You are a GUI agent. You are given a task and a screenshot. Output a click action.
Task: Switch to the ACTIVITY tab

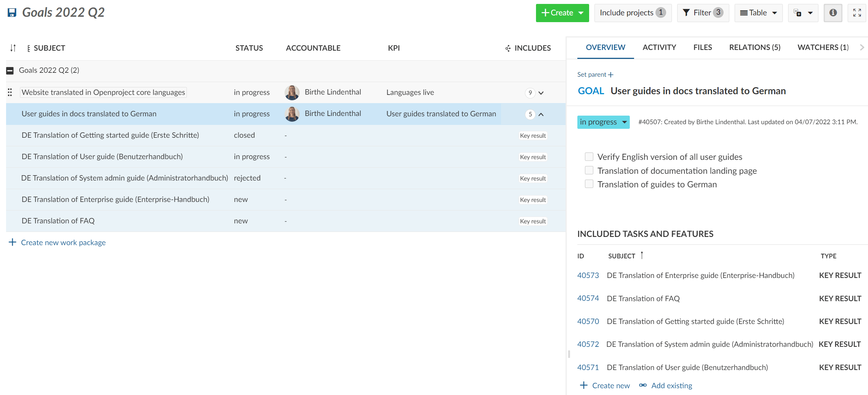[659, 47]
